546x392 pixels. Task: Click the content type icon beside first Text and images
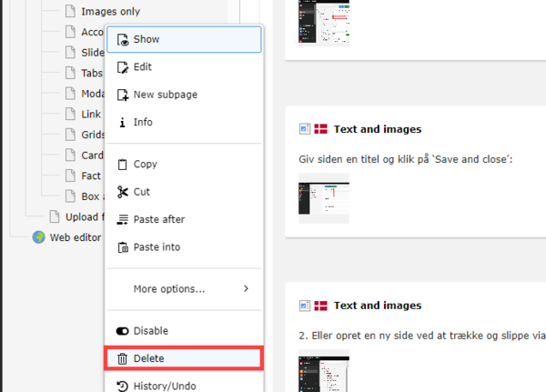point(305,129)
